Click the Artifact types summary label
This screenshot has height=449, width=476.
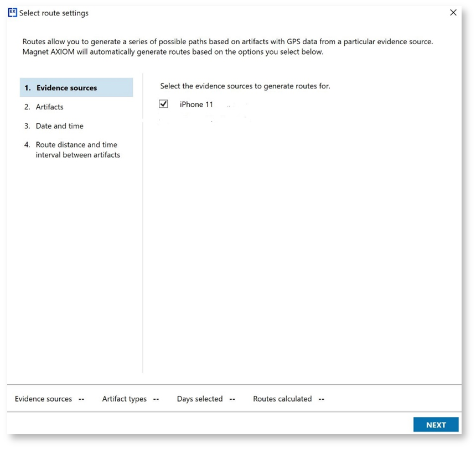(125, 399)
